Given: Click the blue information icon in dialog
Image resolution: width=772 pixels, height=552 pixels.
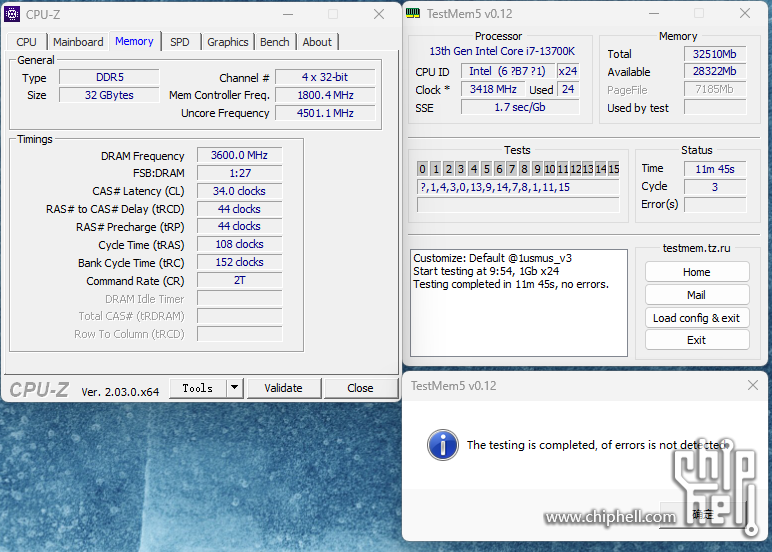Looking at the screenshot, I should pos(443,445).
